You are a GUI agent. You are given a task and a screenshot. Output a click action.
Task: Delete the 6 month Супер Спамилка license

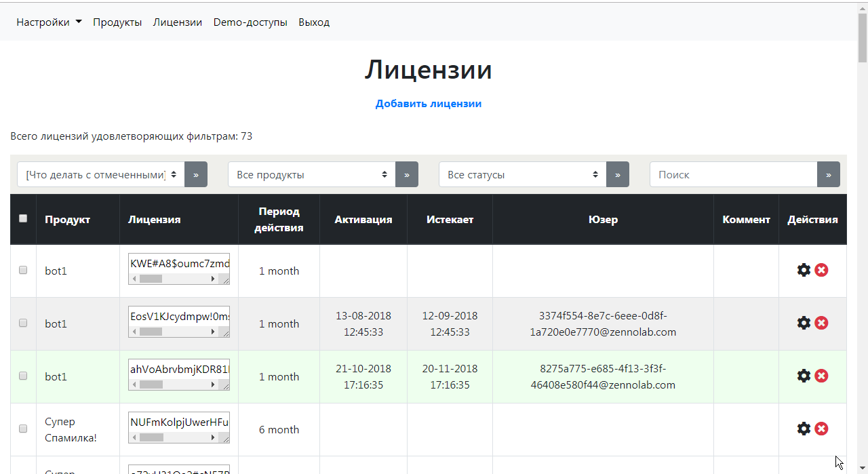[x=821, y=429]
